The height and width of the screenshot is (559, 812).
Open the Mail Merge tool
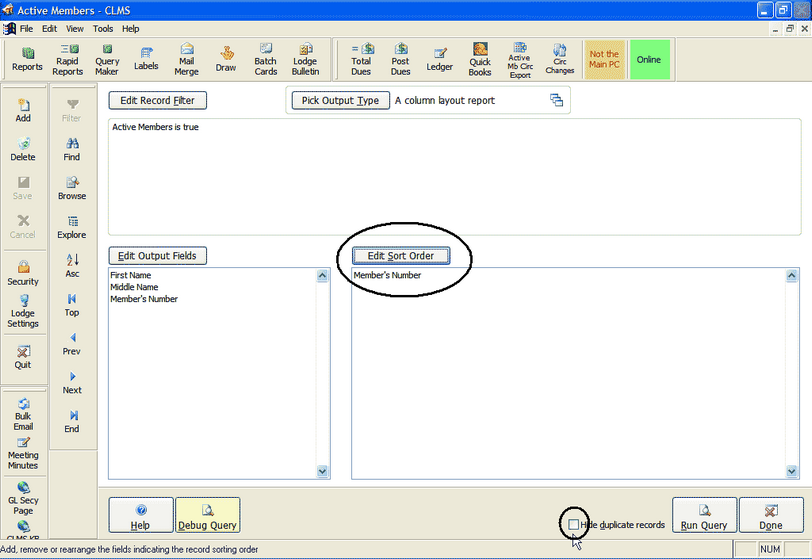coord(187,59)
